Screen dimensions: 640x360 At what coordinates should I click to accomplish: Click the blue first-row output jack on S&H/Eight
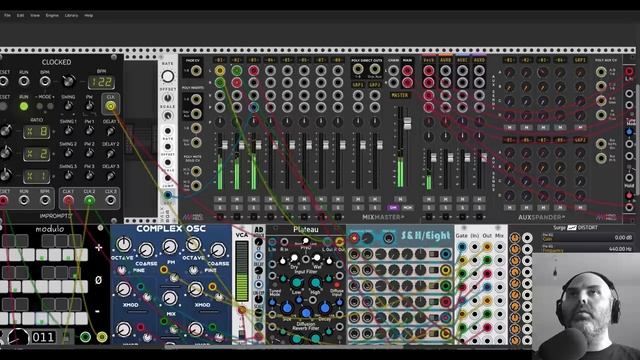(x=446, y=254)
